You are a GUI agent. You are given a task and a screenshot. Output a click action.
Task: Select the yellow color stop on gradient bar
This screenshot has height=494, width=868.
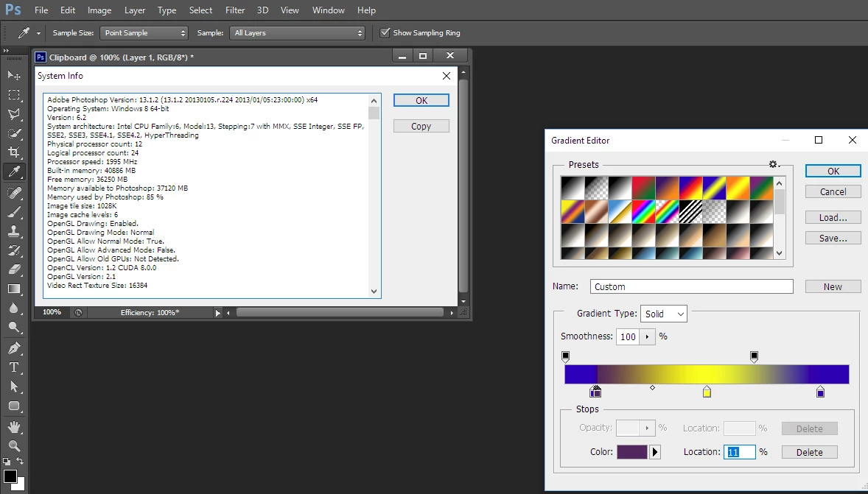coord(707,392)
